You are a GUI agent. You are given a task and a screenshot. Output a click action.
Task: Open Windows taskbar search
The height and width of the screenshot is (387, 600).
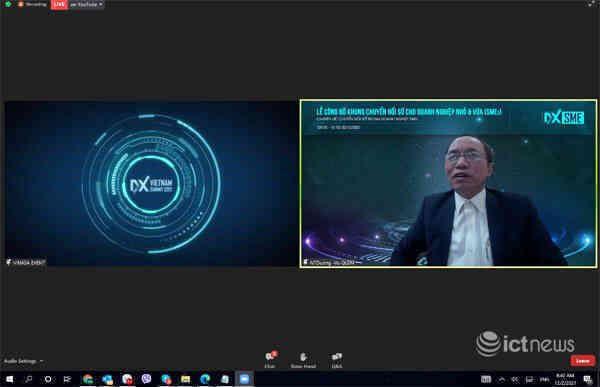pyautogui.click(x=29, y=379)
